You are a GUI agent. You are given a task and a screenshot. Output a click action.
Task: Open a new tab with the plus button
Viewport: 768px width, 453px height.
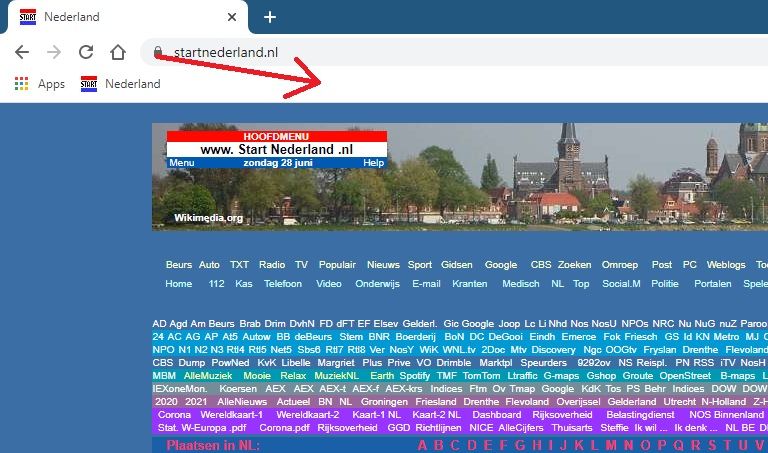(x=270, y=17)
